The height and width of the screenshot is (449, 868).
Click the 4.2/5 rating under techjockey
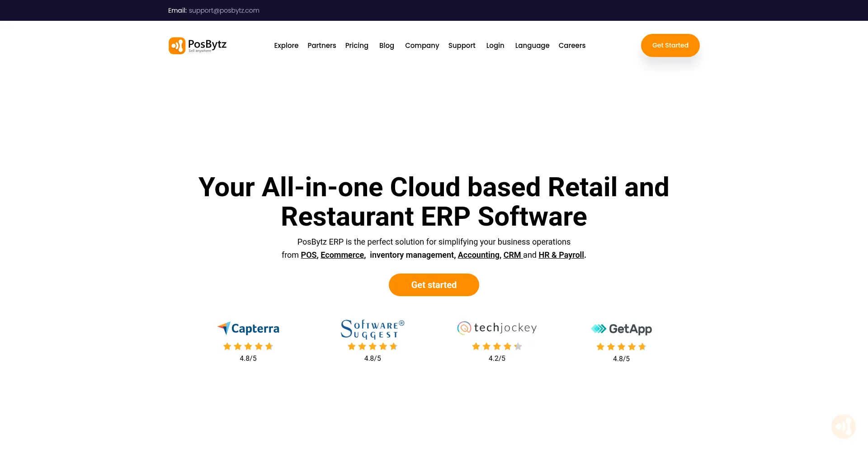click(497, 358)
